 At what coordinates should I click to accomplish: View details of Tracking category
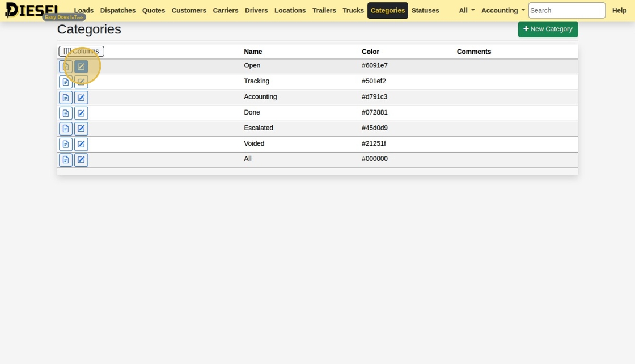66,82
